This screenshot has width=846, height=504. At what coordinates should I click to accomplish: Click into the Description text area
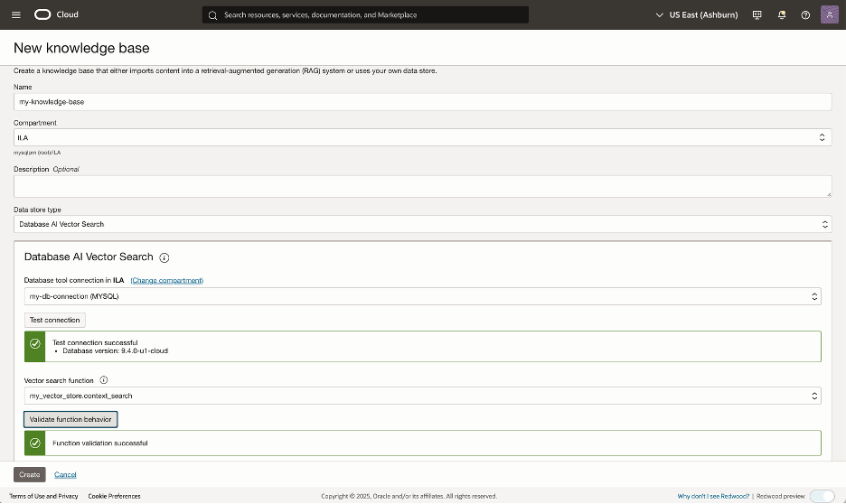(422, 186)
